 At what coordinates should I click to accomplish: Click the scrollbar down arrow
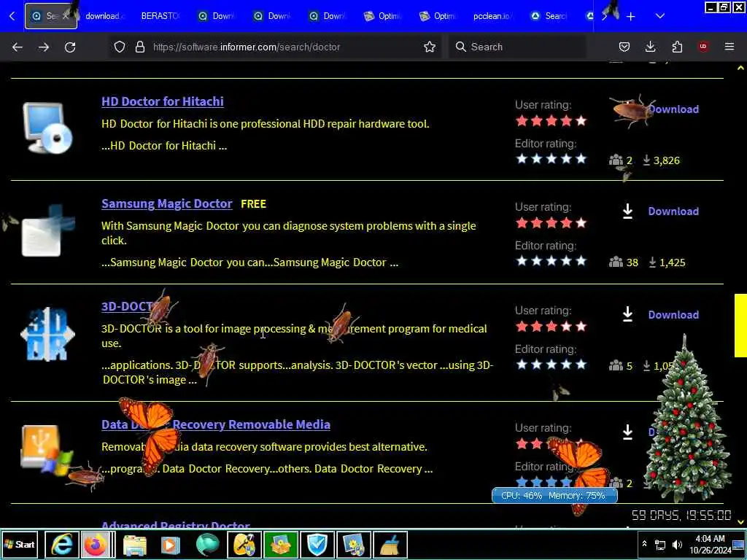click(740, 522)
